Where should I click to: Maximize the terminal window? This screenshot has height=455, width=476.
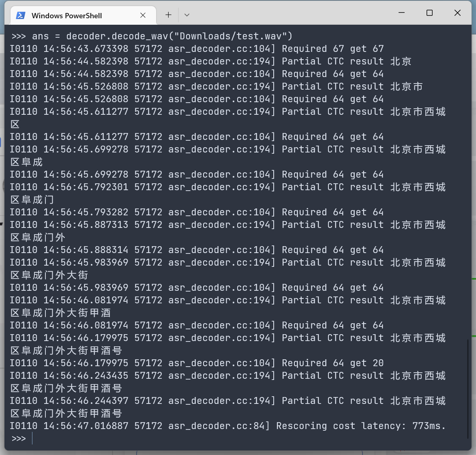pyautogui.click(x=429, y=13)
